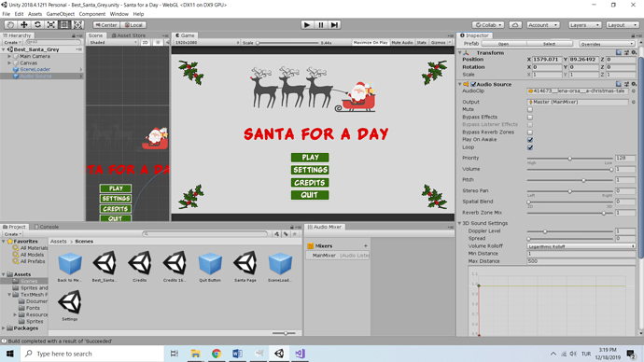Switch to the Asset Store tab

tap(129, 35)
